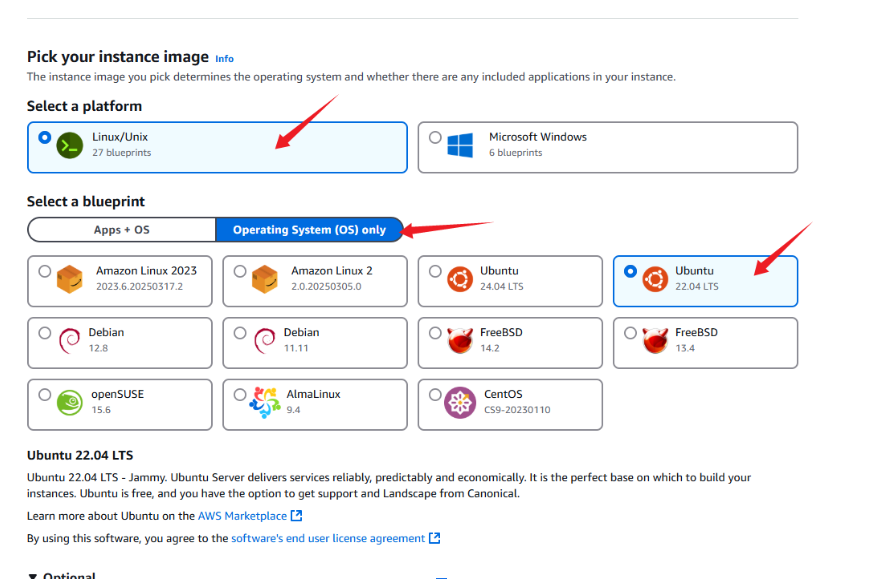Select the AlmaLinux 9.4 radio button
The height and width of the screenshot is (579, 884).
240,395
